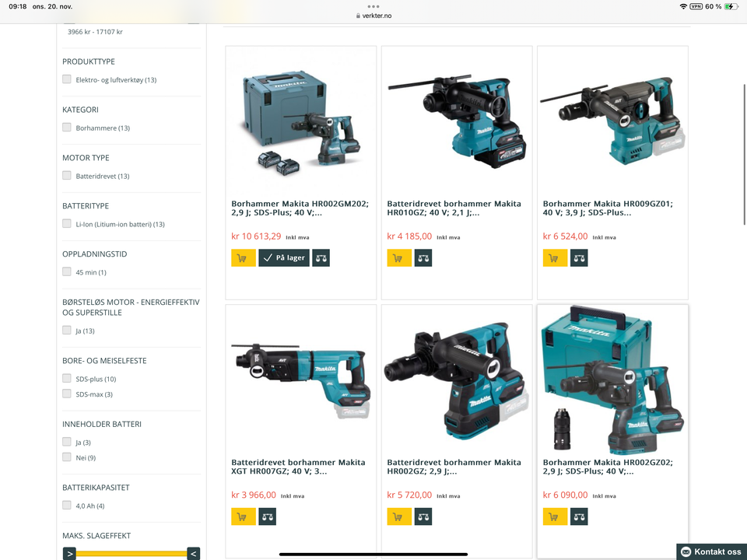The width and height of the screenshot is (747, 560).
Task: Click price kr 10 613,29
Action: 256,236
